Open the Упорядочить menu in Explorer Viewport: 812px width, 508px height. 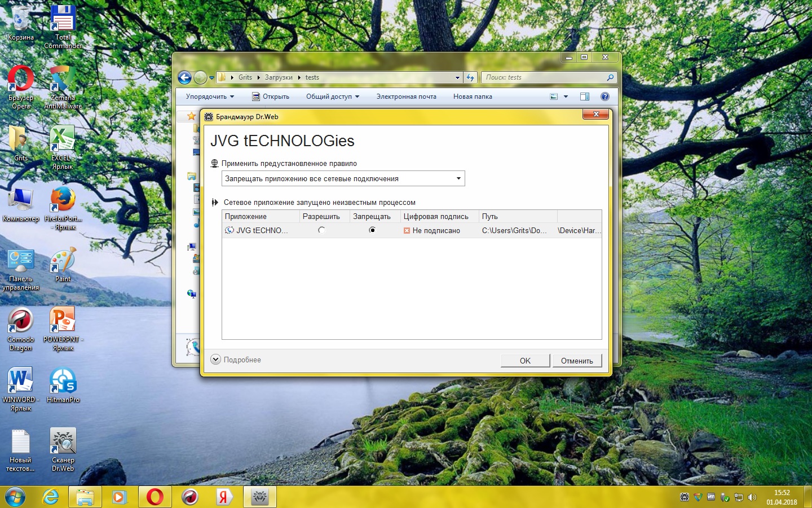tap(209, 97)
